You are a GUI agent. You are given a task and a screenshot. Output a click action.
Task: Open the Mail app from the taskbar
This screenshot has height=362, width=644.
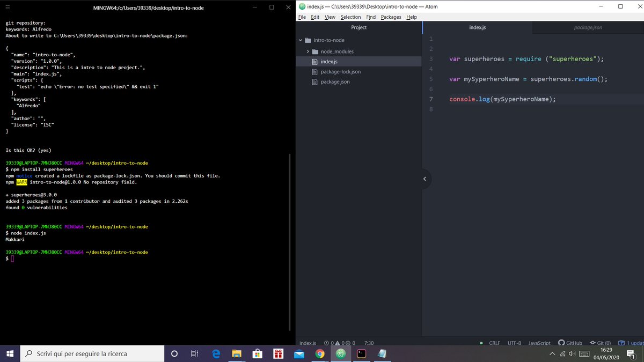click(x=299, y=353)
